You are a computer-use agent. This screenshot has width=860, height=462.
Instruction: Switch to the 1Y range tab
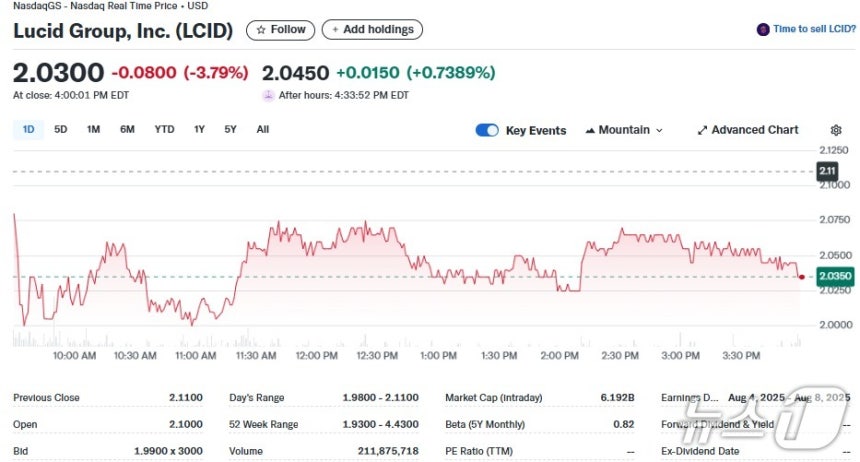199,129
